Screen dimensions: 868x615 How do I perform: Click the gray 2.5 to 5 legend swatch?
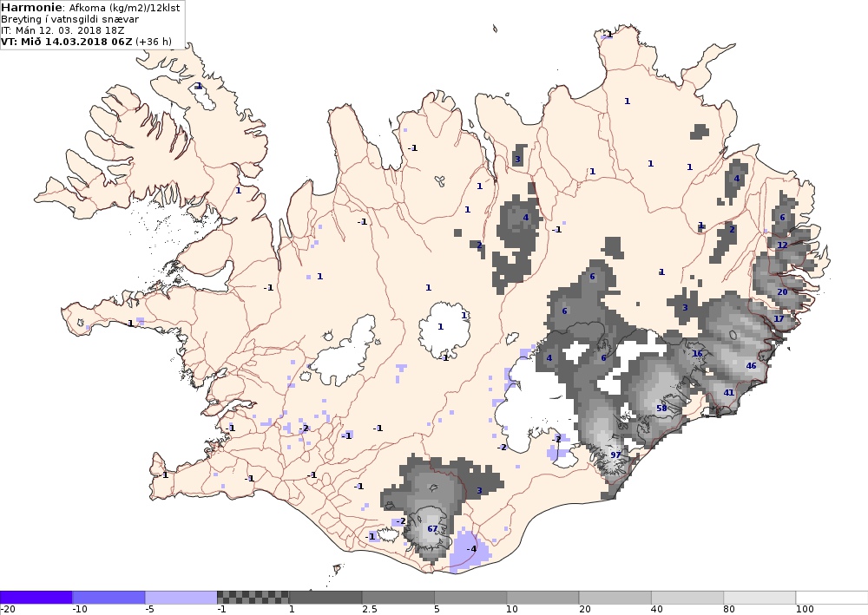[x=398, y=598]
